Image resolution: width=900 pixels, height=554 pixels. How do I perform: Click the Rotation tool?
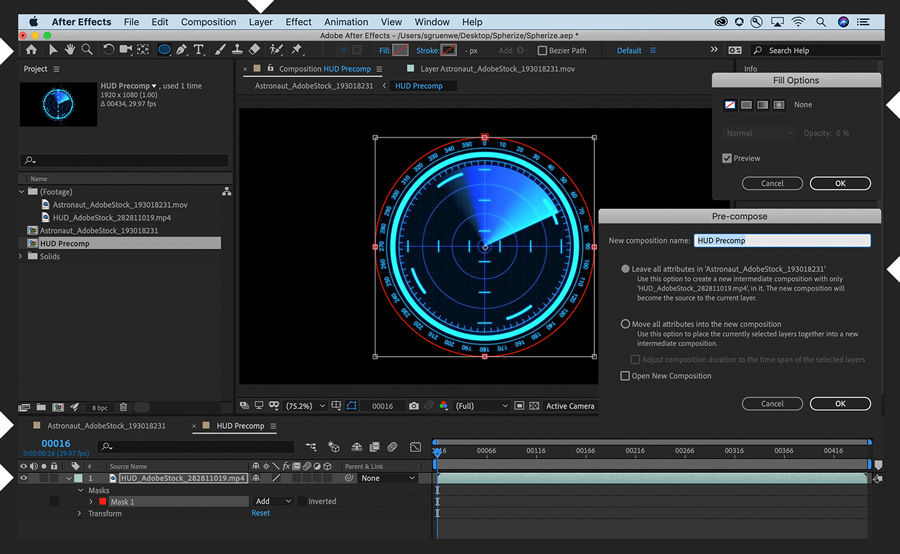(x=109, y=50)
